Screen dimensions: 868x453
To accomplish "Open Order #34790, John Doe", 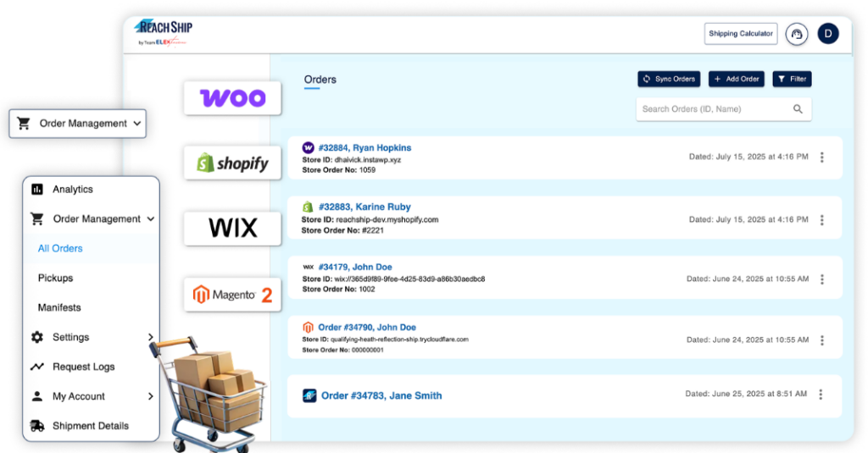I will 367,328.
